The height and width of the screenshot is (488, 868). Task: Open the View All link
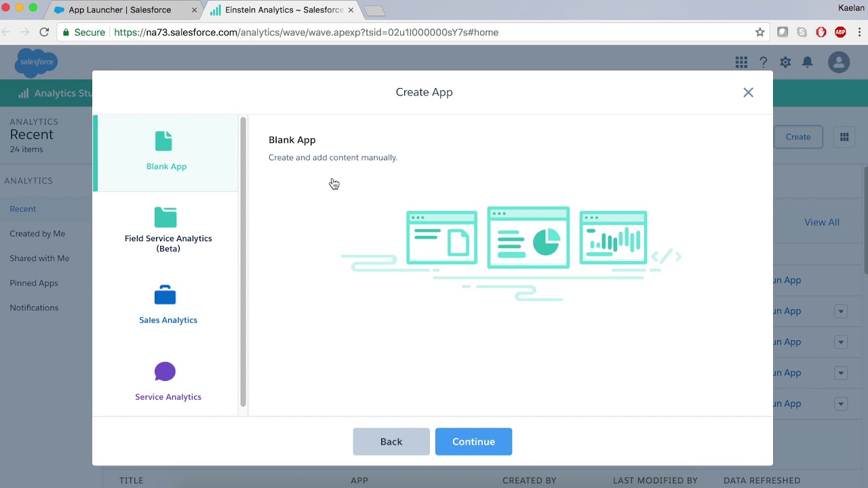(822, 222)
